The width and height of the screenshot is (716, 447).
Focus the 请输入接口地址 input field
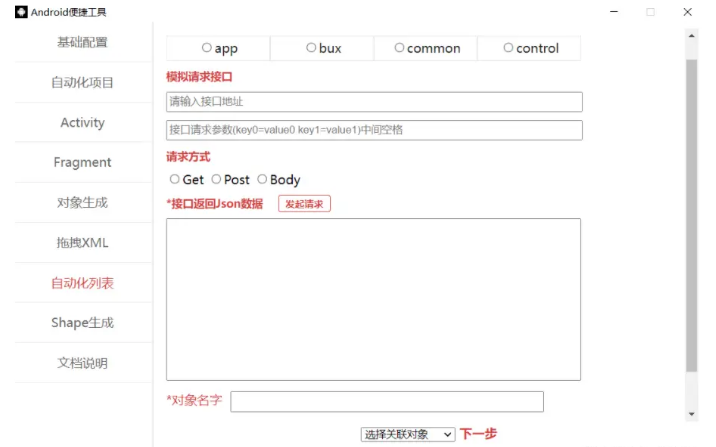click(x=374, y=101)
